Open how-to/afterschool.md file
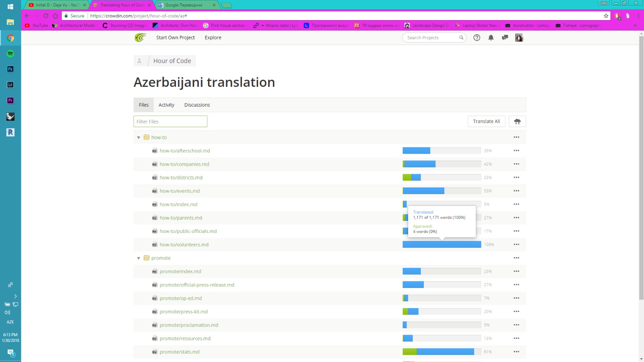 185,151
